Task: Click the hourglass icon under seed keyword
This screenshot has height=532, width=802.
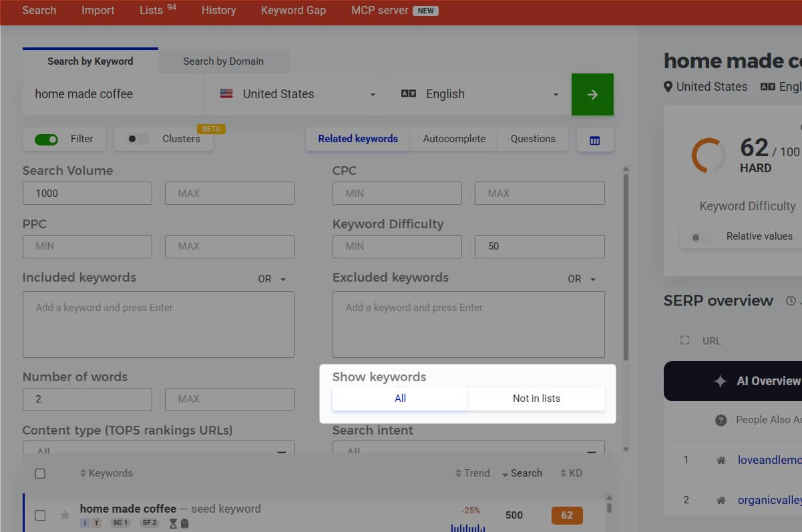Action: pos(173,524)
